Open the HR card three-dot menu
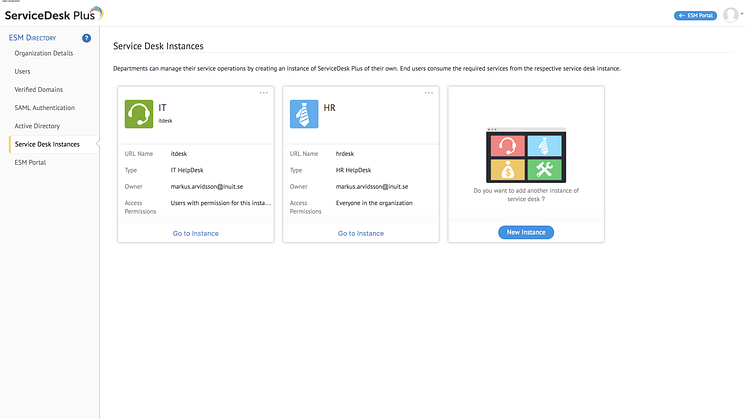Image resolution: width=746 pixels, height=419 pixels. pos(430,93)
